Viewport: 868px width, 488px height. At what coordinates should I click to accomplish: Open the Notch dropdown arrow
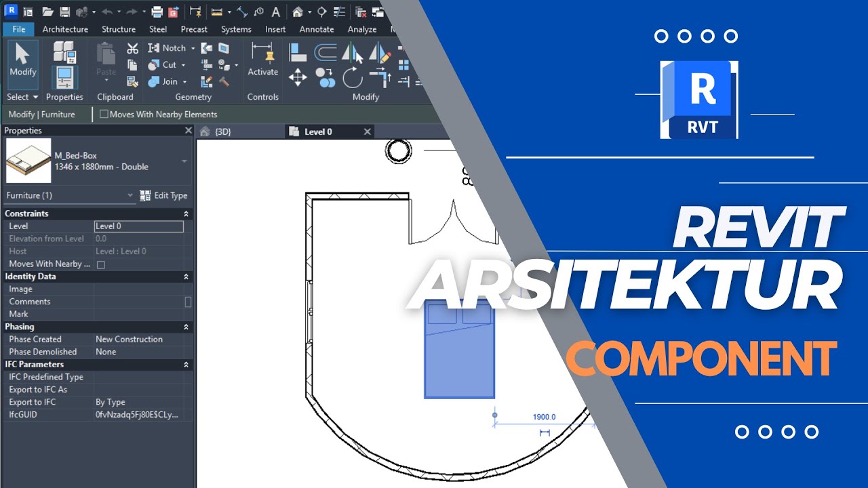point(193,48)
